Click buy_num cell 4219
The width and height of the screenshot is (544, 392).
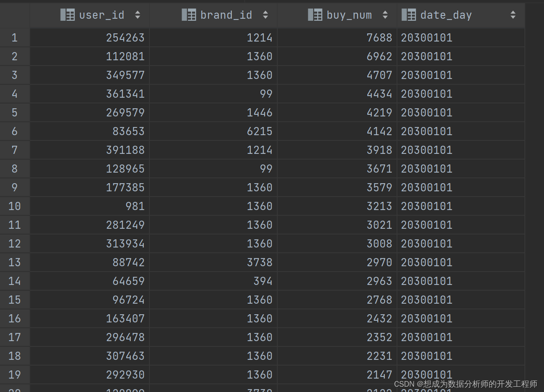click(x=337, y=113)
